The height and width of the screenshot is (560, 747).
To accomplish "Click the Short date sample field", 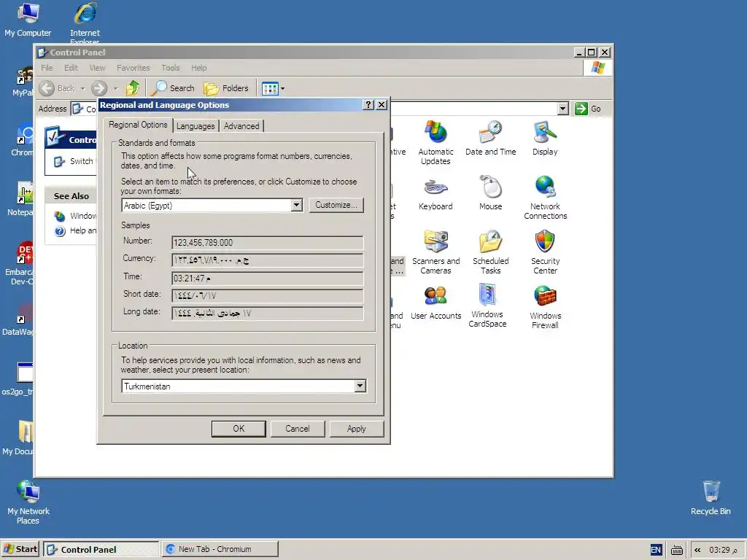I will point(267,296).
